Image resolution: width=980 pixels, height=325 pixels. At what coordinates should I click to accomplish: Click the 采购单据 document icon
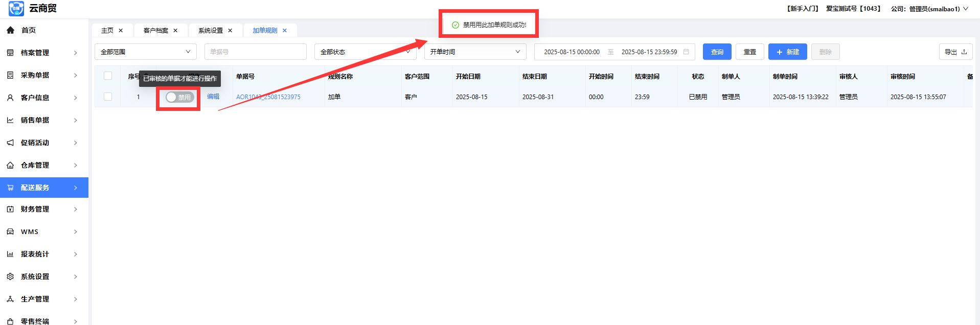[10, 75]
